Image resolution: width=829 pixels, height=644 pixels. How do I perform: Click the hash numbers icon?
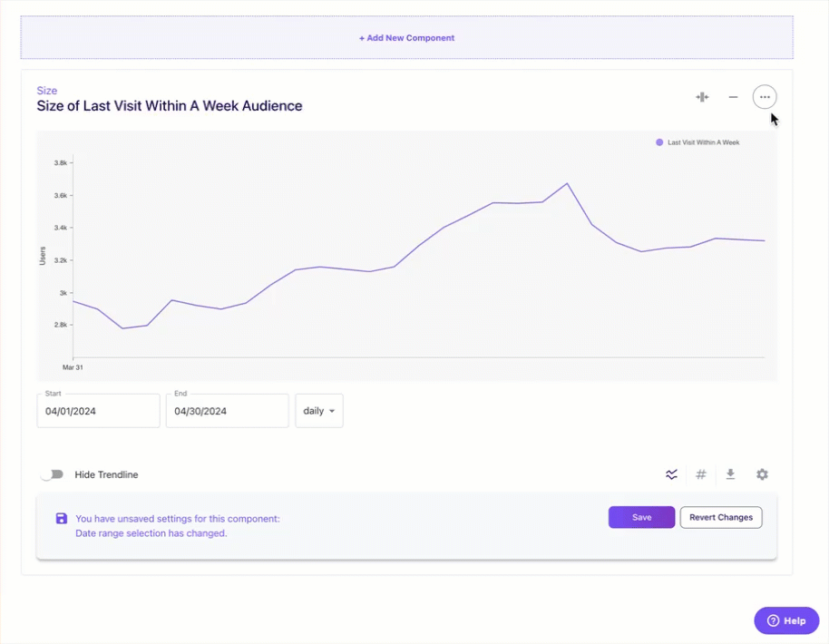[x=701, y=474]
